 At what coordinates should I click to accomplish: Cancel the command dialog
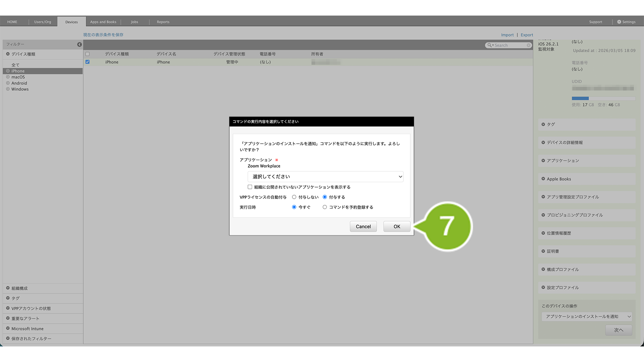click(x=363, y=227)
